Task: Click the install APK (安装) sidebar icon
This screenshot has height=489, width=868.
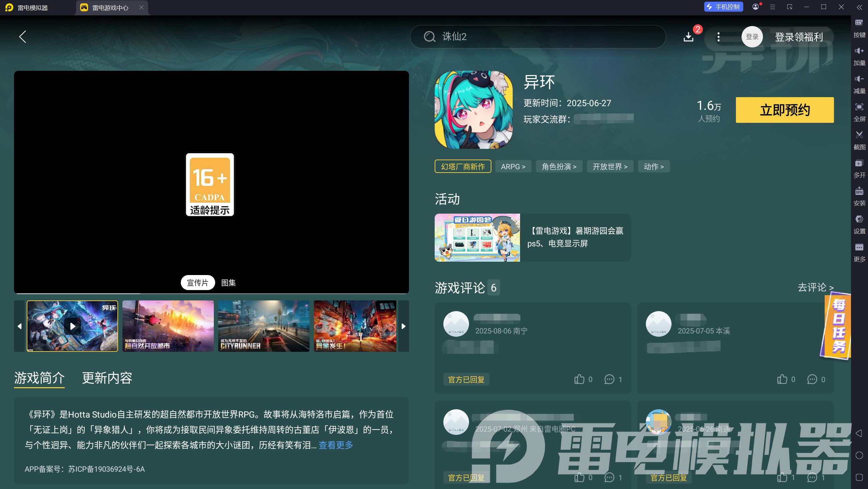Action: (x=859, y=195)
